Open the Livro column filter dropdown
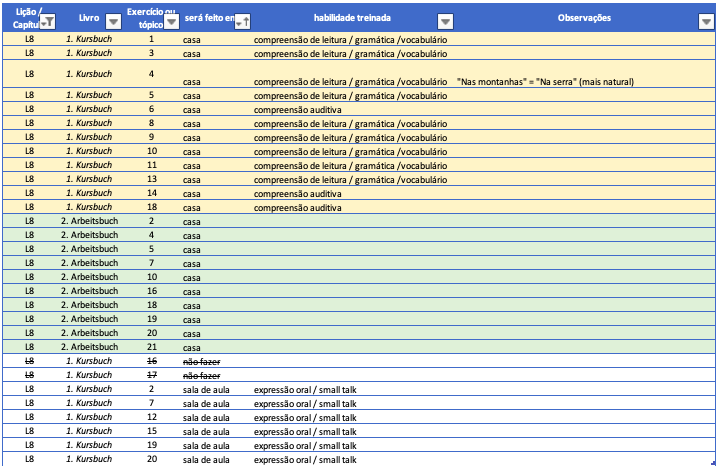Image resolution: width=718 pixels, height=467 pixels. [112, 21]
